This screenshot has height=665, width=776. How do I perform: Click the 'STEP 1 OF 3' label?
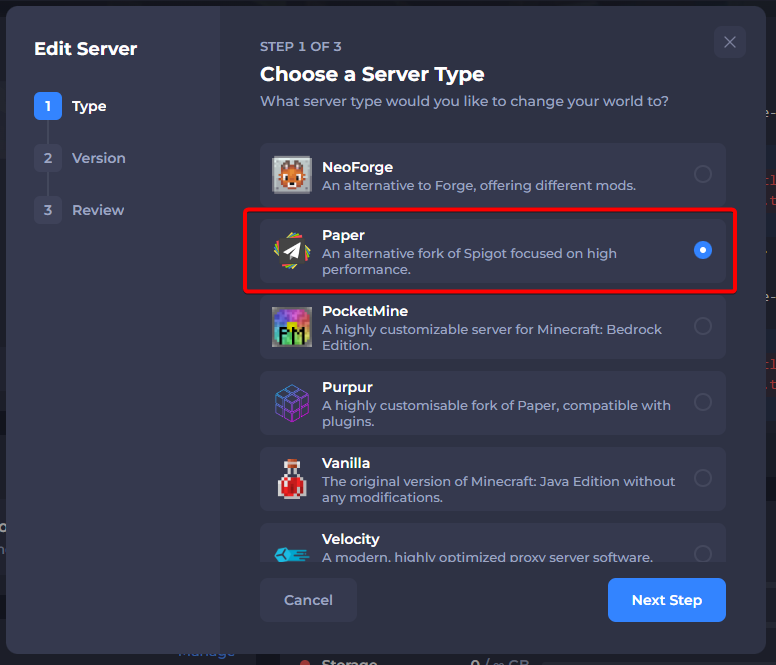click(x=300, y=47)
